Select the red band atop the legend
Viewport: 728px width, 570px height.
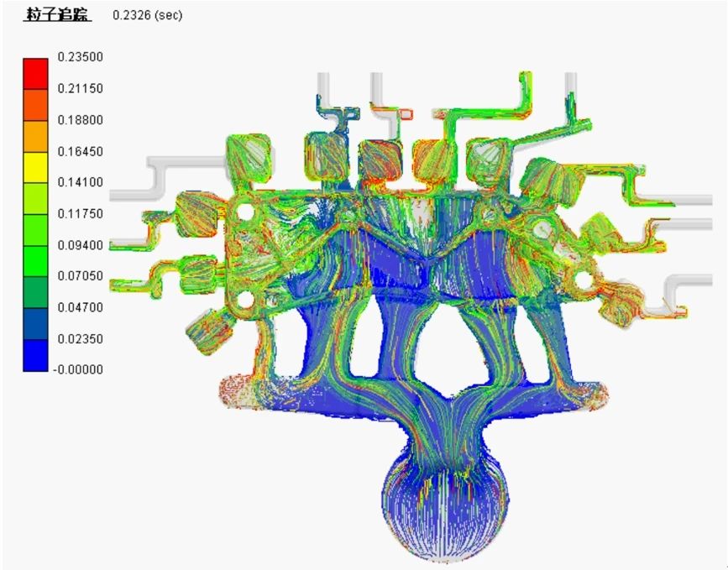[x=35, y=72]
